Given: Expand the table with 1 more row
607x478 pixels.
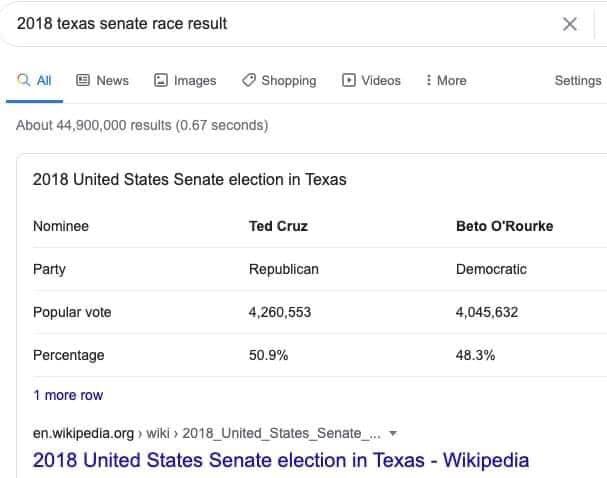Looking at the screenshot, I should [68, 395].
